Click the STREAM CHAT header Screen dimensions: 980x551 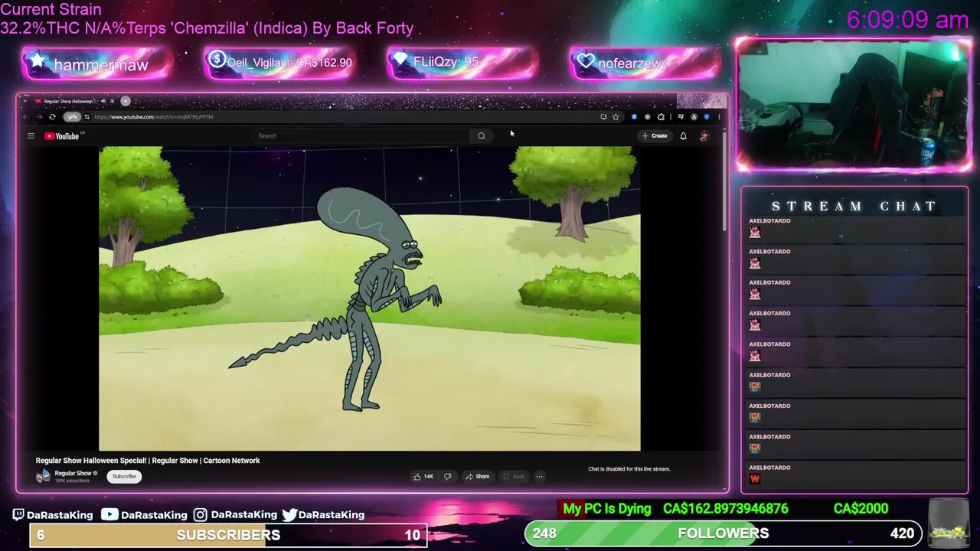(854, 206)
